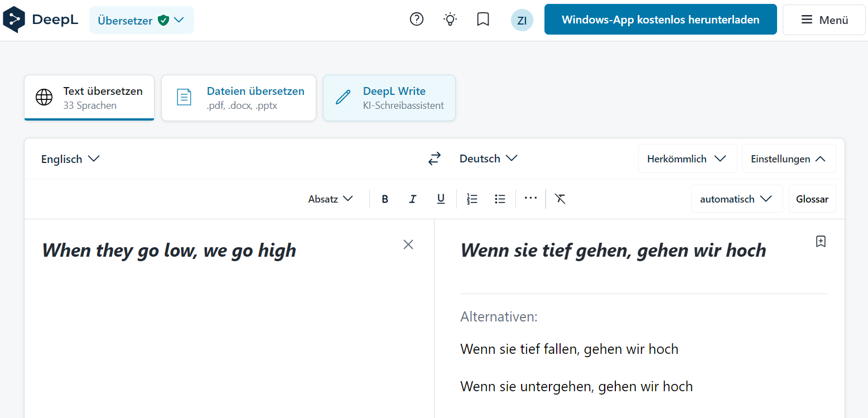868x418 pixels.
Task: Click the DeepL logo
Action: (40, 20)
